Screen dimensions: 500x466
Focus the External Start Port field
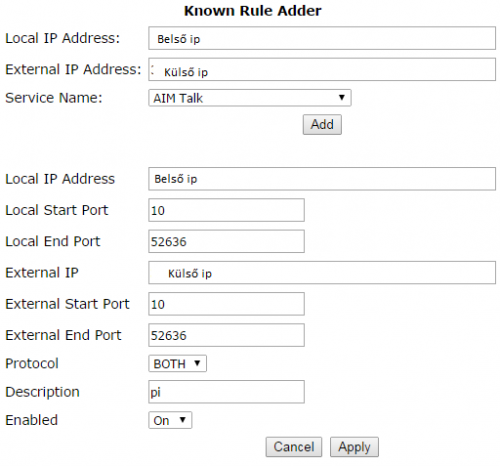click(226, 304)
